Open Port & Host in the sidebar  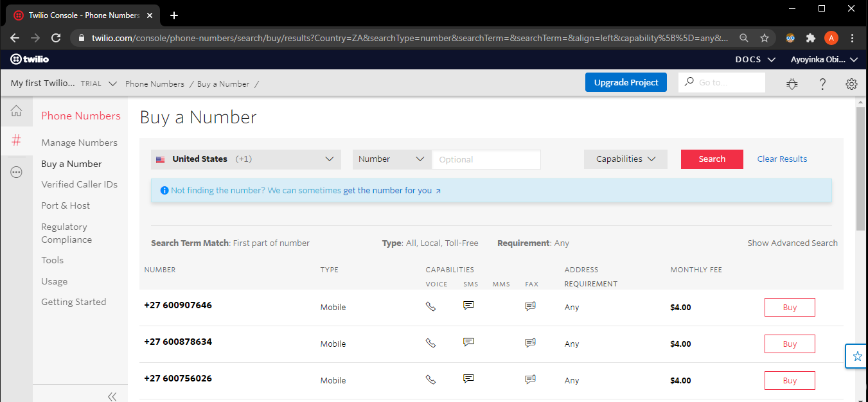[66, 205]
